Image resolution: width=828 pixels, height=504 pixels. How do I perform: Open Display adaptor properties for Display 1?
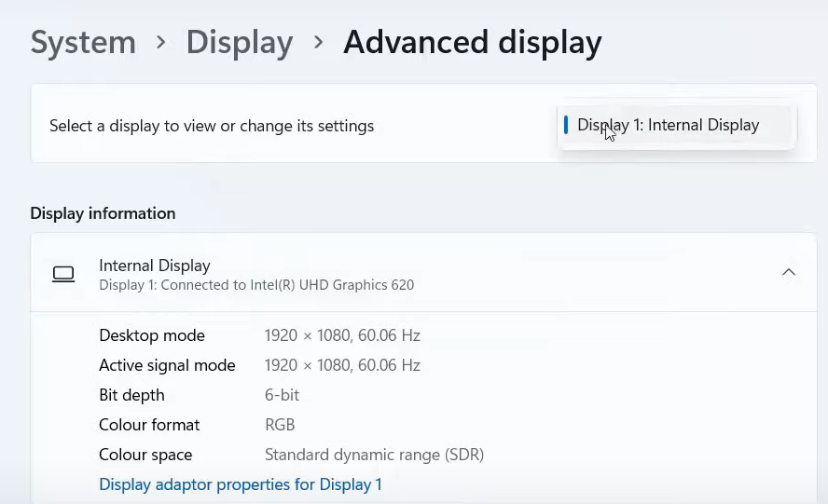coord(240,484)
